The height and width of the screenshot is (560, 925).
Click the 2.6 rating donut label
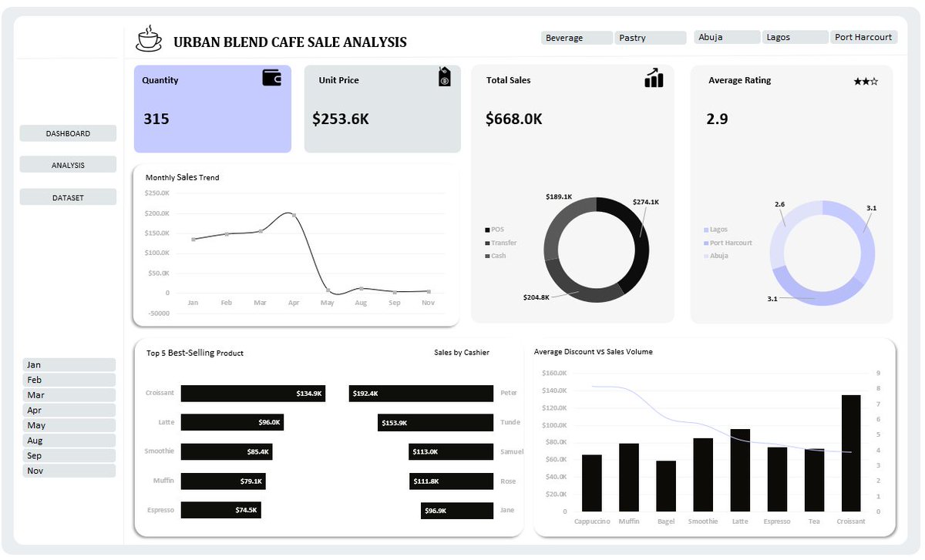pyautogui.click(x=780, y=204)
